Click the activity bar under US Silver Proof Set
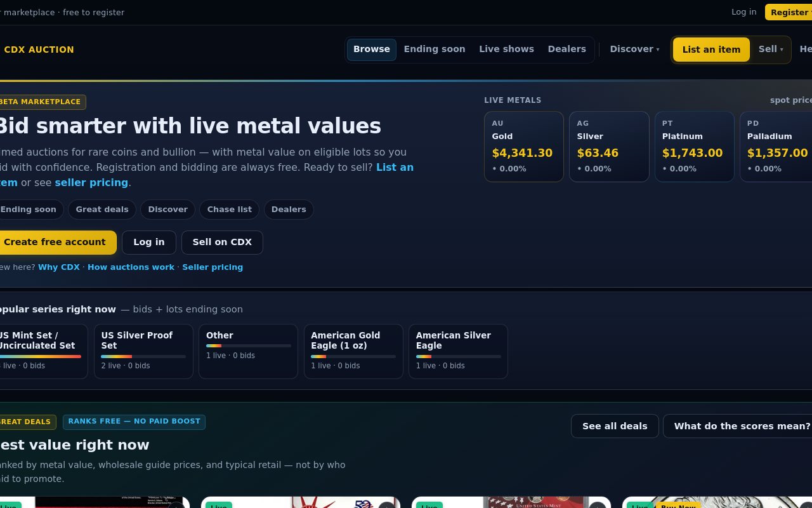 click(x=143, y=356)
